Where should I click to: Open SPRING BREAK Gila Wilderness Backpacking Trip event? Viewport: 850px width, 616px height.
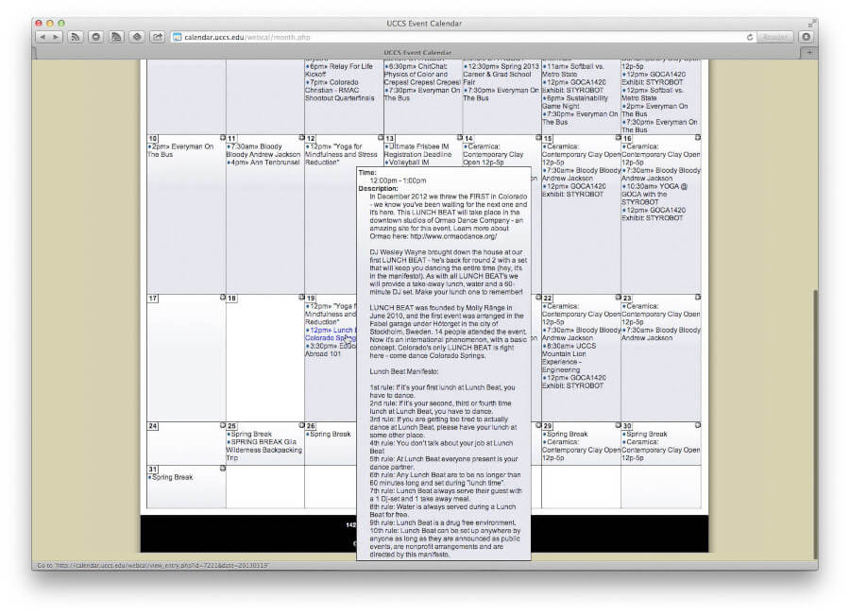[x=264, y=450]
